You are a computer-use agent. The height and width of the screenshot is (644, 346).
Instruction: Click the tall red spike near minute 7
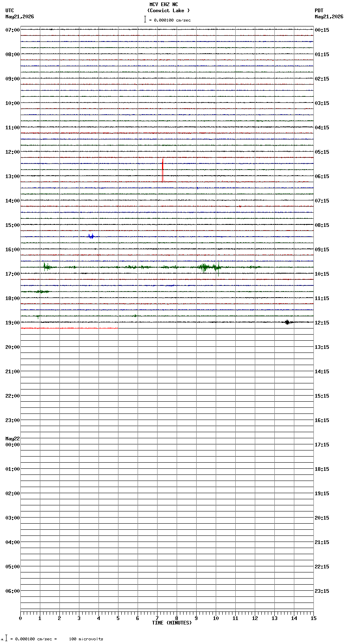163,170
